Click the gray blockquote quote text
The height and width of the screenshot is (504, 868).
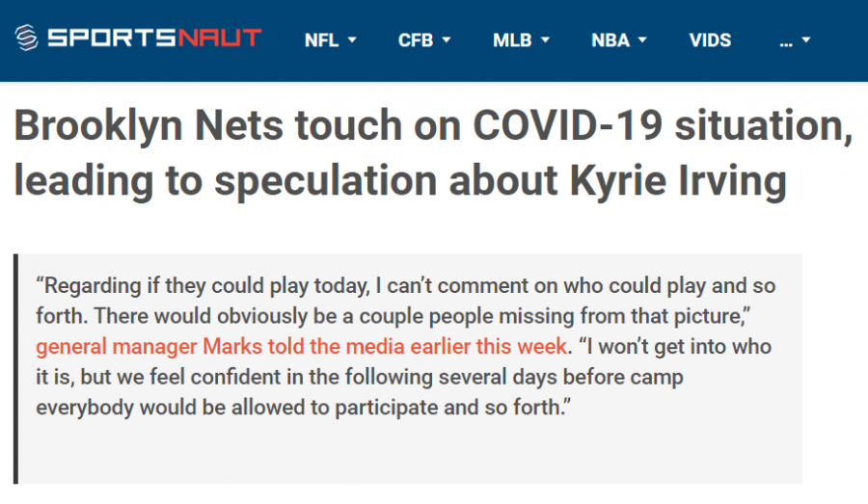406,347
